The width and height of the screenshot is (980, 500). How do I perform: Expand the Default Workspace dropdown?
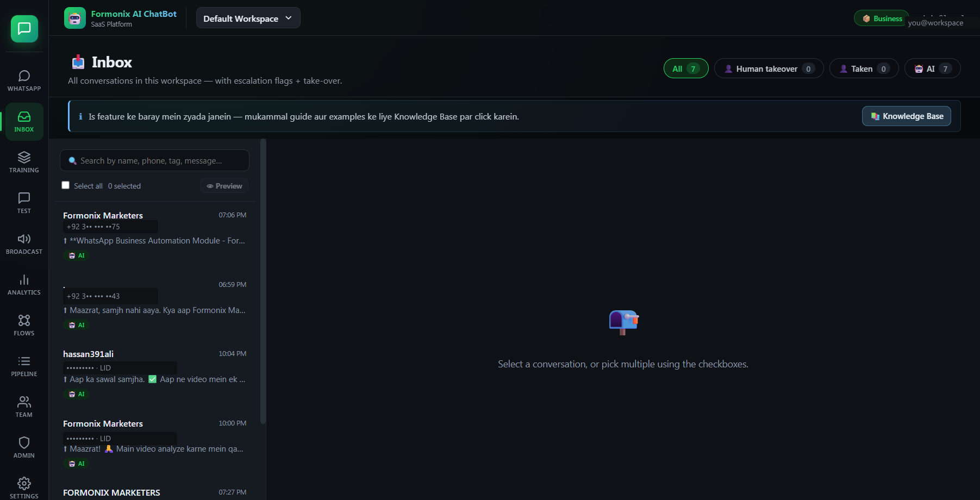(x=248, y=18)
